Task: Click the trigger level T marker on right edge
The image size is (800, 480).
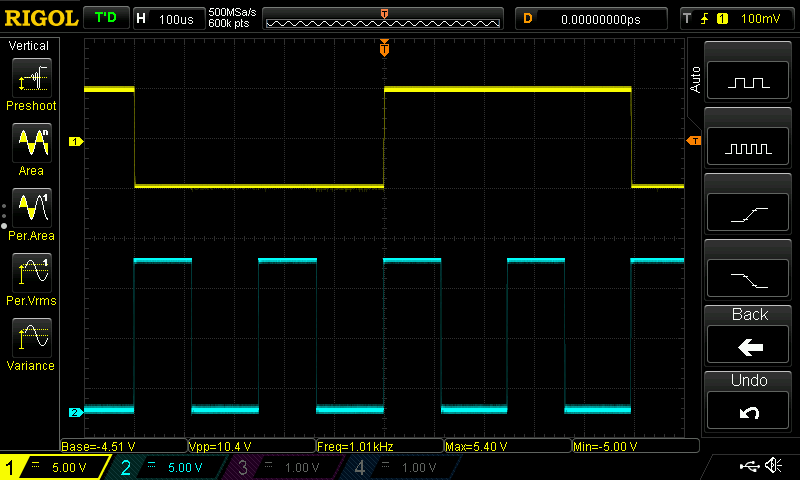Action: coord(694,141)
